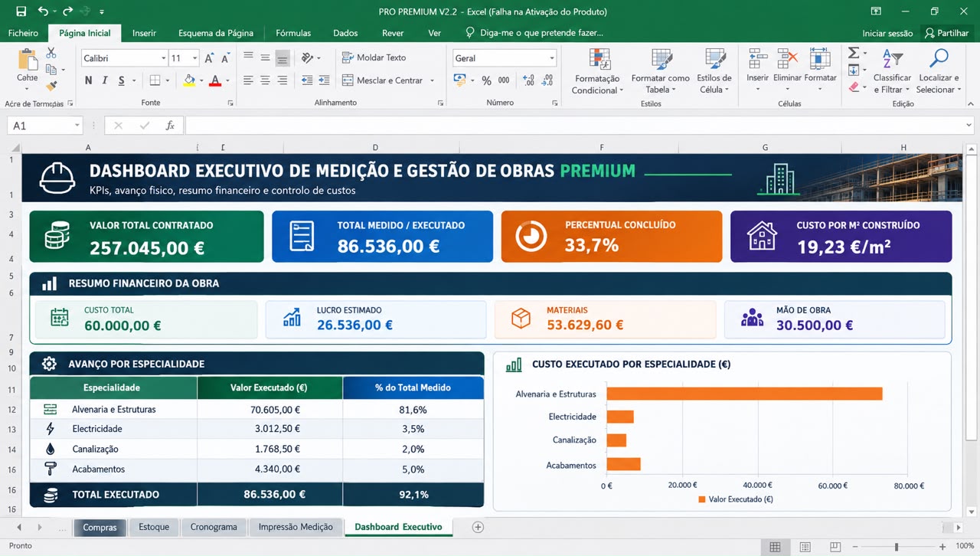Viewport: 980px width, 556px height.
Task: Switch to Page Layout view in status bar
Action: [805, 547]
